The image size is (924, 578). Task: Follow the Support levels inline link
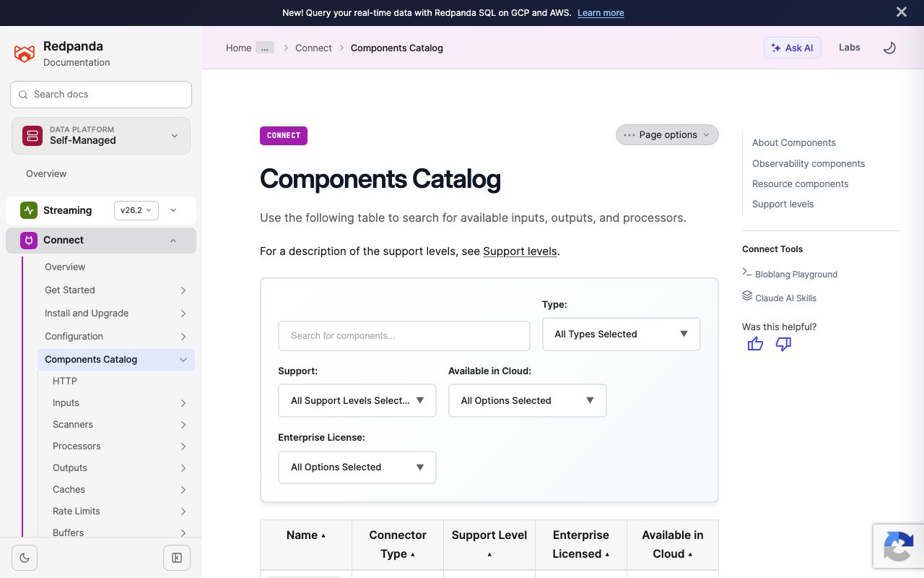point(520,251)
